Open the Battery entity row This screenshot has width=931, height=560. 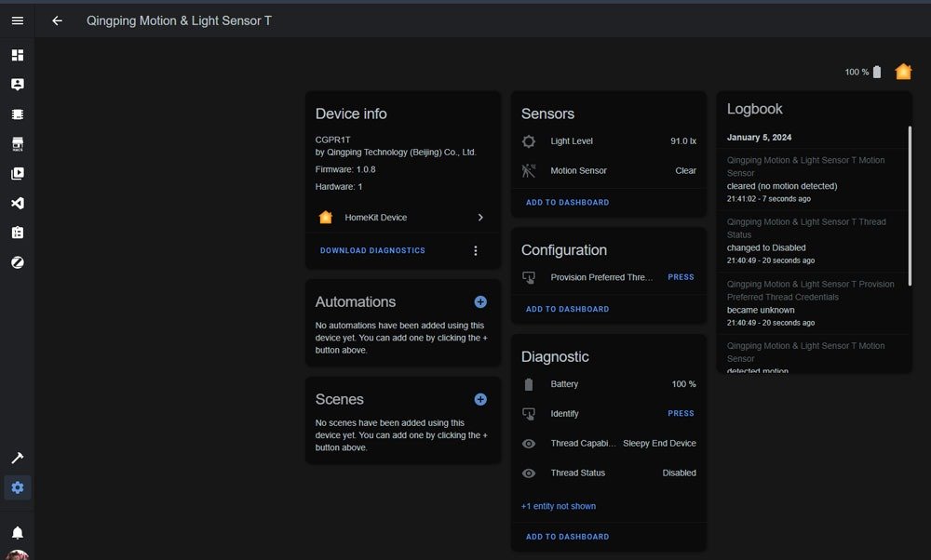click(609, 384)
